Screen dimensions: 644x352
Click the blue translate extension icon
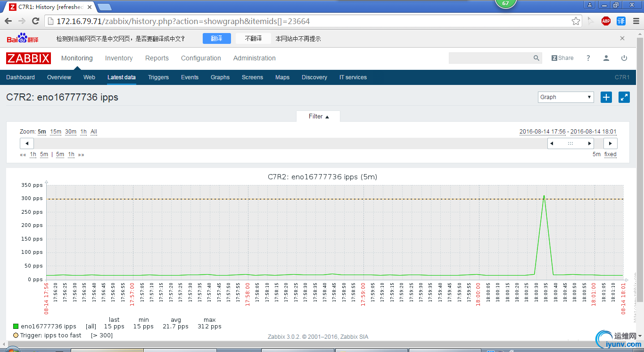621,21
